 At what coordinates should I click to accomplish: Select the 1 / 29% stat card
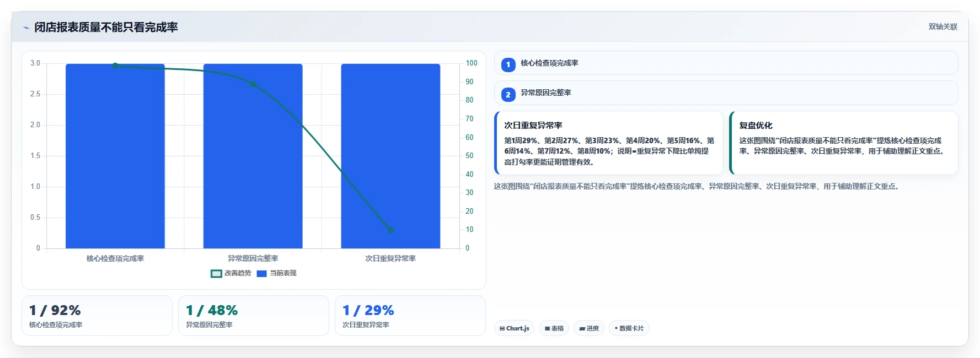(x=410, y=316)
